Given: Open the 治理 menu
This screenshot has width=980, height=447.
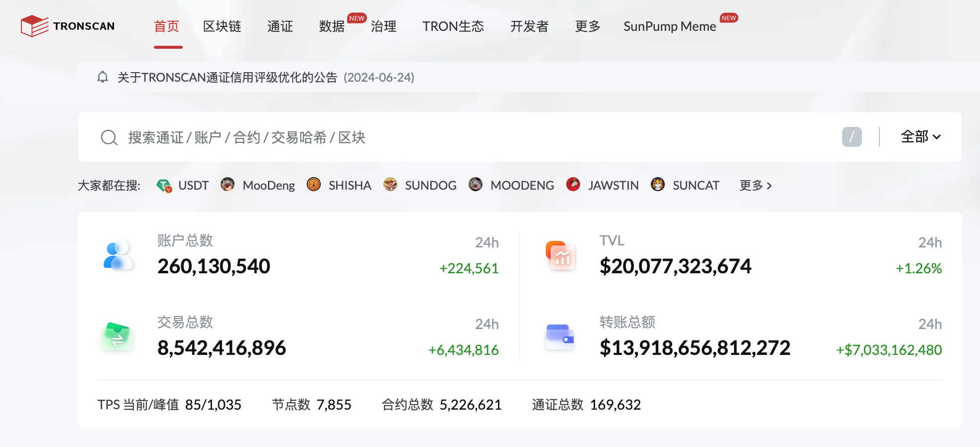Looking at the screenshot, I should pyautogui.click(x=383, y=26).
